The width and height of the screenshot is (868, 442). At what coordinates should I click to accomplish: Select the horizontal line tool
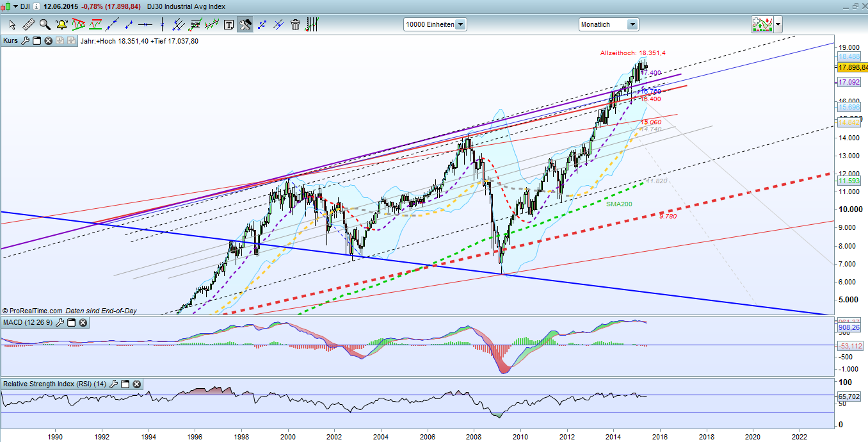(x=145, y=25)
